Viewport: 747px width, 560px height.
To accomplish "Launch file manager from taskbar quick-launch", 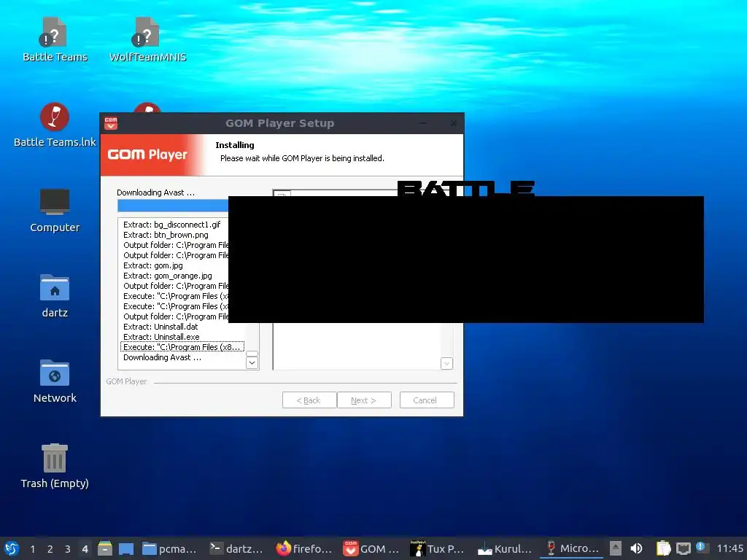I will tap(105, 548).
